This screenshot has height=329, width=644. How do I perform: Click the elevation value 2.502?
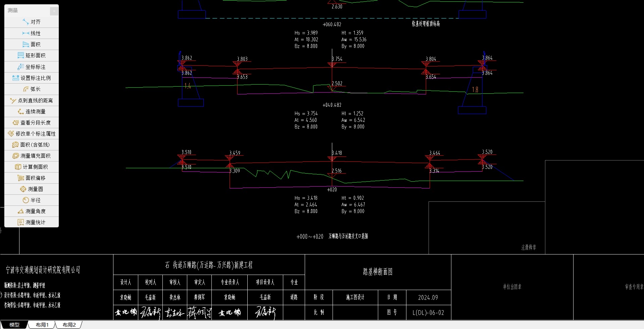pyautogui.click(x=337, y=84)
